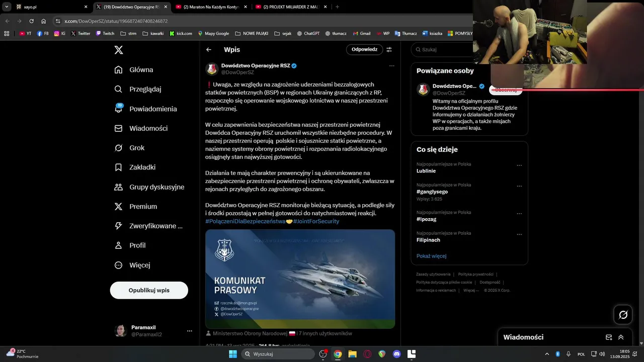Click the Grok floating button
This screenshot has height=362, width=644.
point(623,315)
